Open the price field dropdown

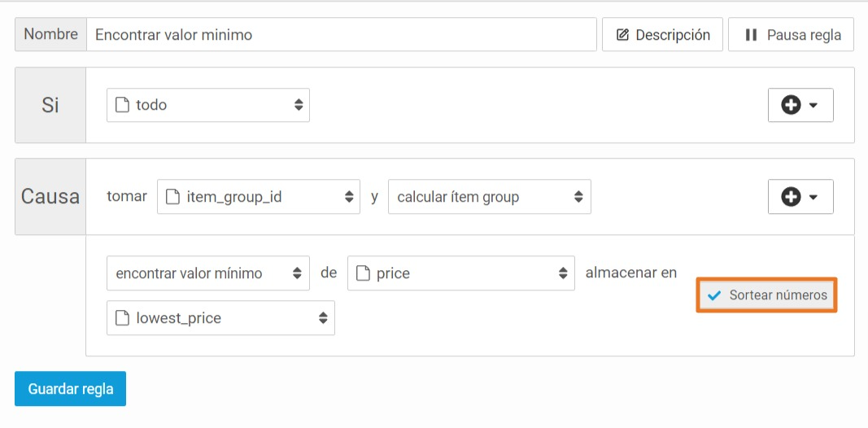click(x=461, y=273)
